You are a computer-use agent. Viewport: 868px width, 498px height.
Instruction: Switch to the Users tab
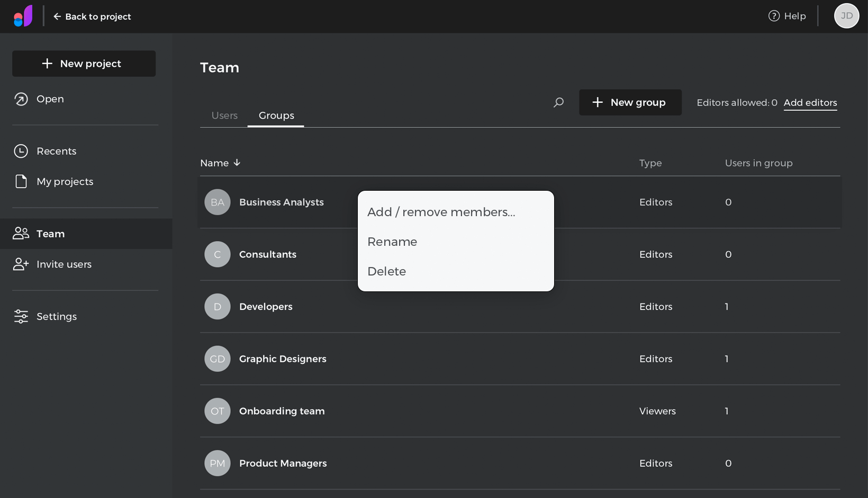[x=224, y=115]
